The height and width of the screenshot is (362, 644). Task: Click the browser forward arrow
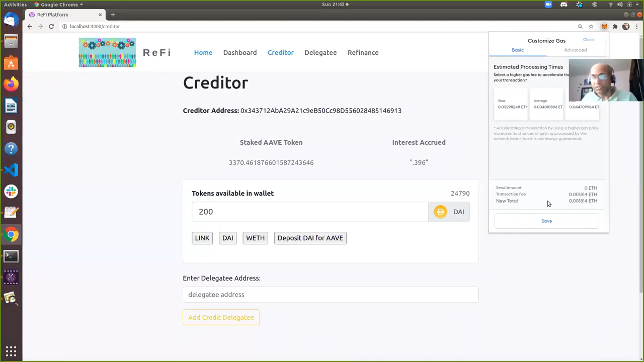(41, 26)
